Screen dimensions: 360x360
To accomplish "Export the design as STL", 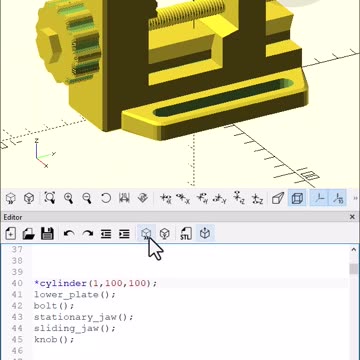I will click(186, 234).
